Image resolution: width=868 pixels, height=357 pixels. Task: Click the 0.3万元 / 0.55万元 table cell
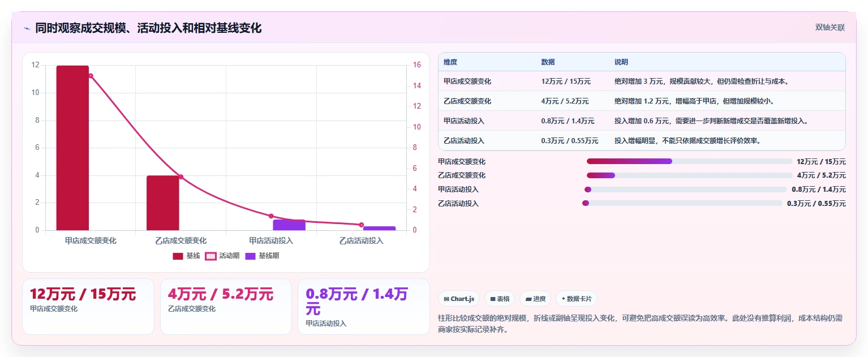[570, 141]
